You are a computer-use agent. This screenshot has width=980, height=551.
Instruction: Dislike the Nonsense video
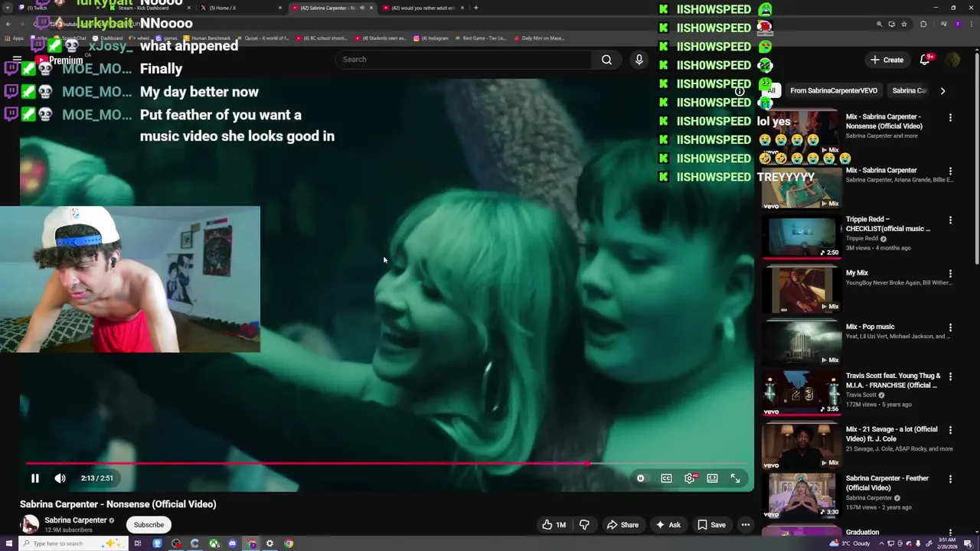point(584,525)
